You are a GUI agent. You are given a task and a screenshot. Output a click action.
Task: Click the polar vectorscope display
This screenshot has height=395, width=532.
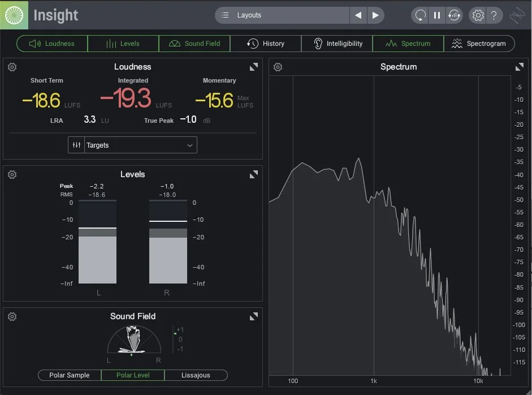click(133, 340)
